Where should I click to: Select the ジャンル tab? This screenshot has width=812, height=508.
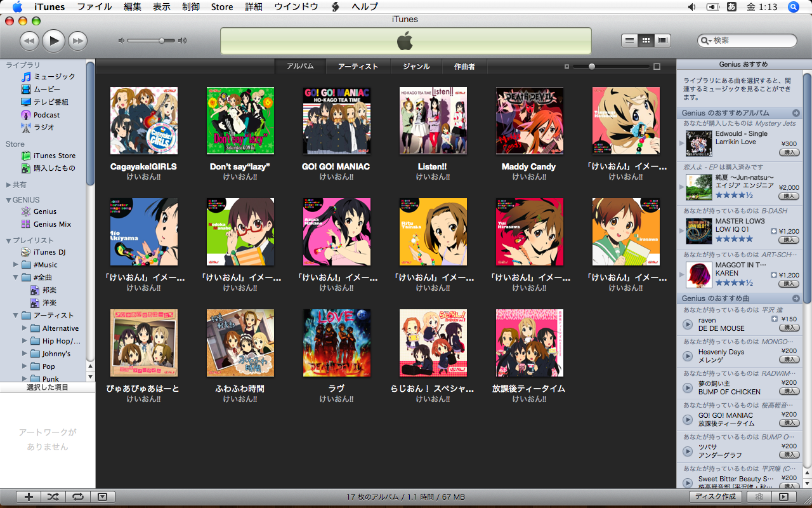coord(416,66)
